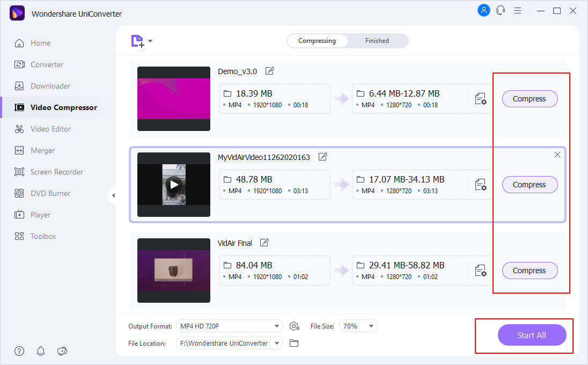Open the support headset icon
588x365 pixels.
point(501,11)
